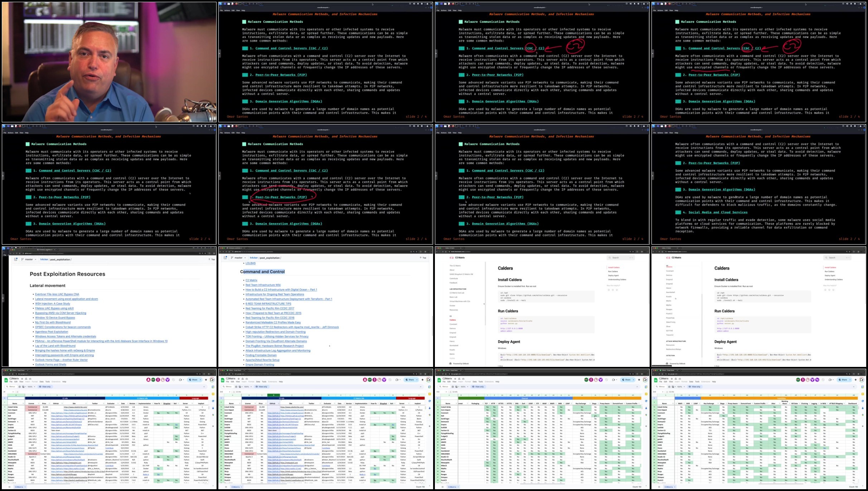Viewport: 868px width, 491px height.
Task: Open the account avatar in the column D highlighted Sheets frame
Action: [428, 380]
